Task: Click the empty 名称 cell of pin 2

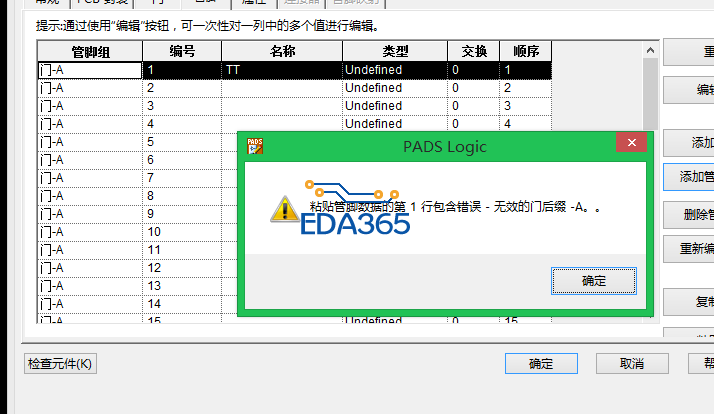Action: (x=282, y=88)
